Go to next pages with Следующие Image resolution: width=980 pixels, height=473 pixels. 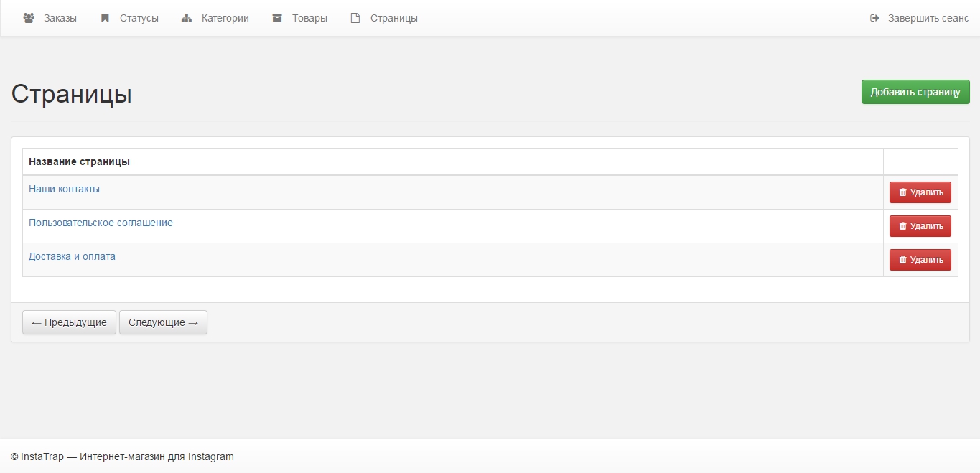163,322
